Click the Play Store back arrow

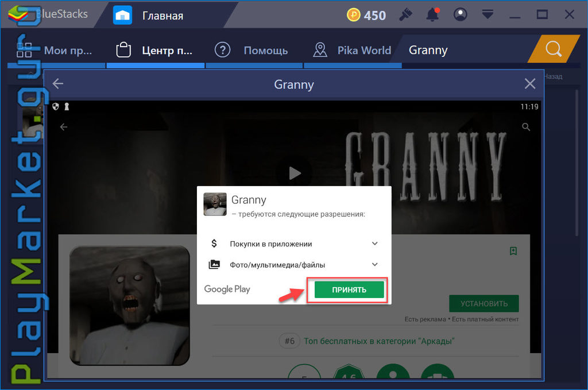coord(64,127)
